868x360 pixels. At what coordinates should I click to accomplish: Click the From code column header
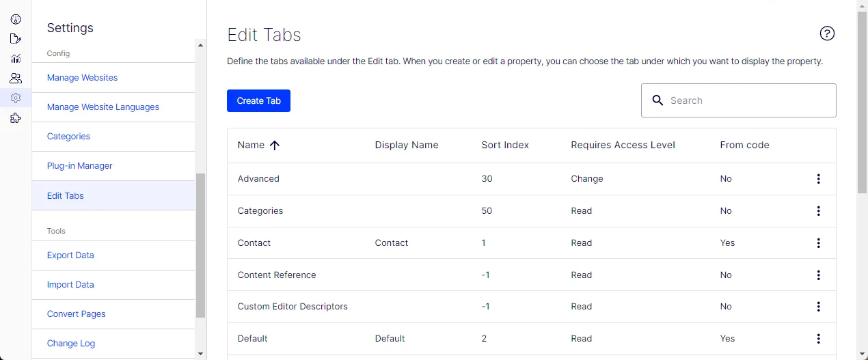[744, 145]
